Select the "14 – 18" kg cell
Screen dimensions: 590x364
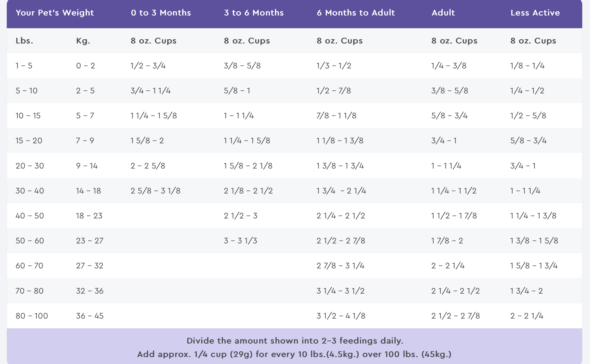(88, 191)
